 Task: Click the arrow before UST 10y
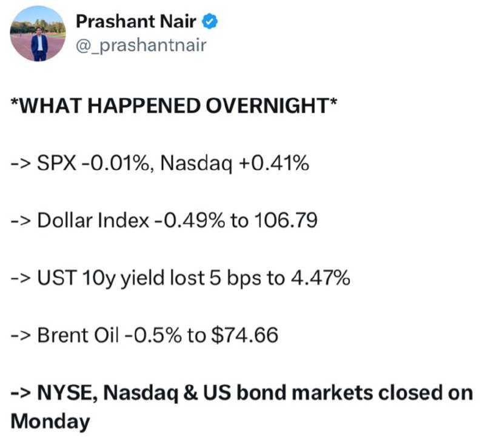click(x=21, y=278)
